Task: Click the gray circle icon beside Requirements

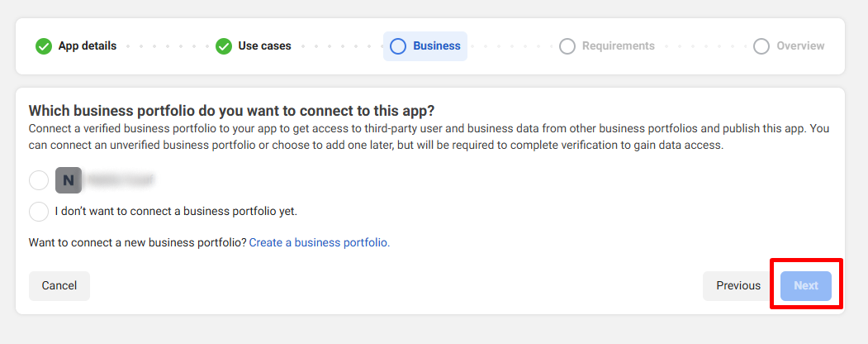Action: pos(567,46)
